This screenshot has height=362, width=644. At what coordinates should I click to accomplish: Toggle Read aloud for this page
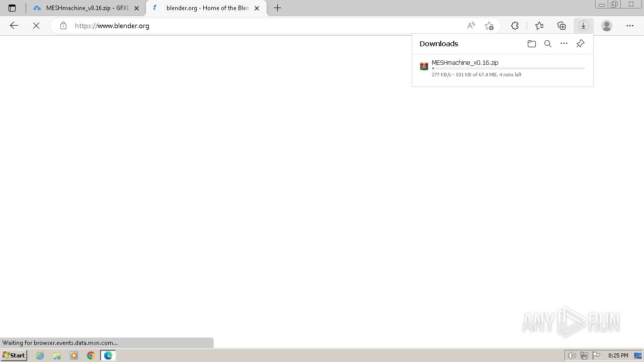pos(471,26)
